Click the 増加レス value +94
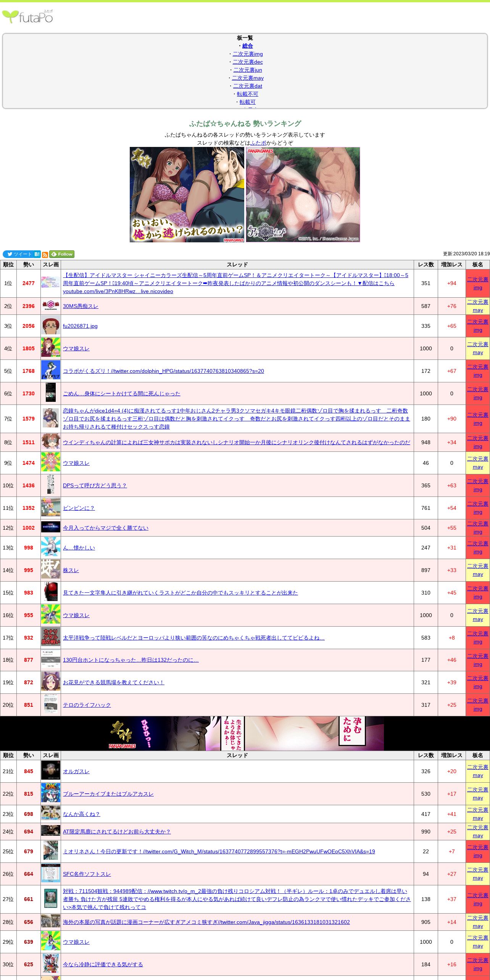Screen dimensions: 490x980 click(452, 283)
